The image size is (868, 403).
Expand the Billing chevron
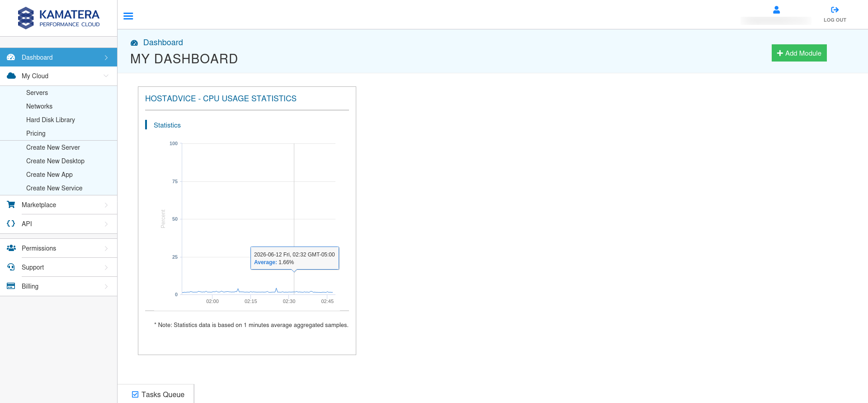(x=106, y=286)
